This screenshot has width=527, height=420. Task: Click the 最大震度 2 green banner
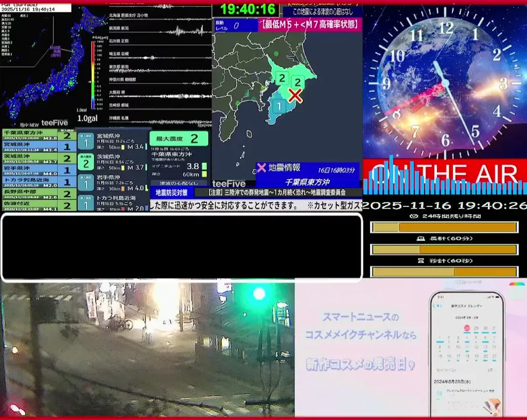(x=179, y=138)
